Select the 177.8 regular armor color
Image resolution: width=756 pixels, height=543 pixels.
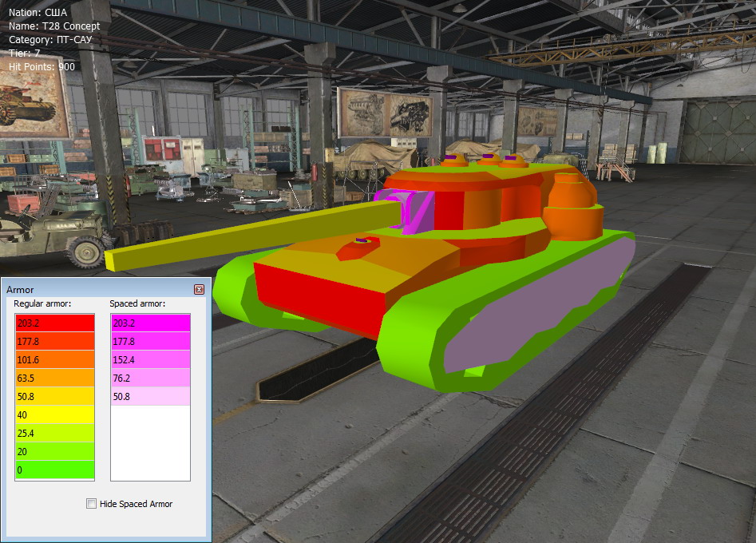[x=54, y=341]
